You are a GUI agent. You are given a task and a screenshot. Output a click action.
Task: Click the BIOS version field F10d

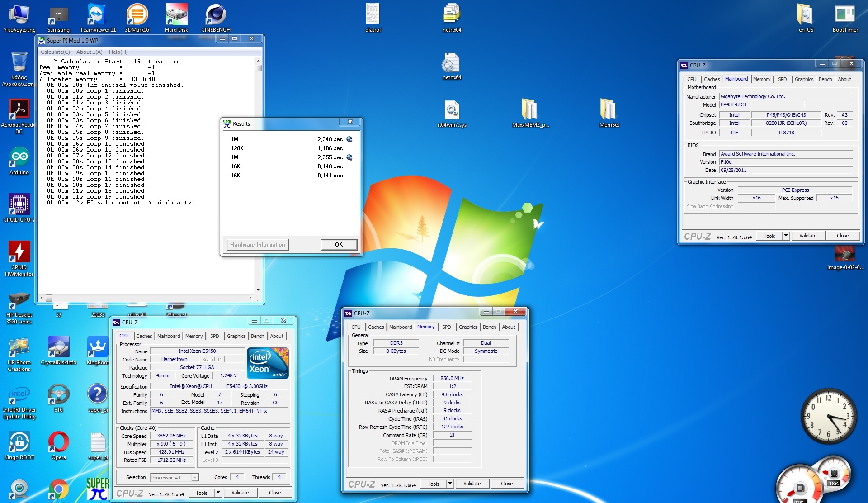[x=786, y=162]
